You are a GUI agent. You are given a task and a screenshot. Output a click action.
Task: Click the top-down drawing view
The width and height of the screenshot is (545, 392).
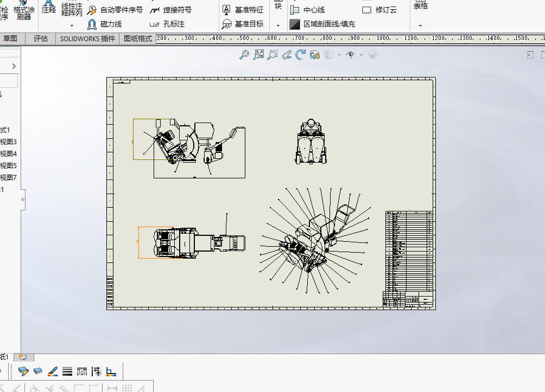200,242
